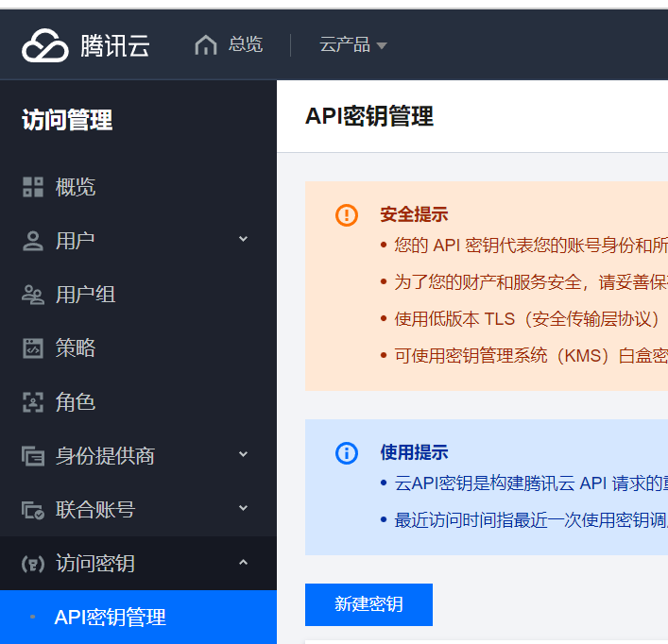Click the line starting 使用低版本 TLS
Viewport: 668px width, 644px height.
click(527, 319)
